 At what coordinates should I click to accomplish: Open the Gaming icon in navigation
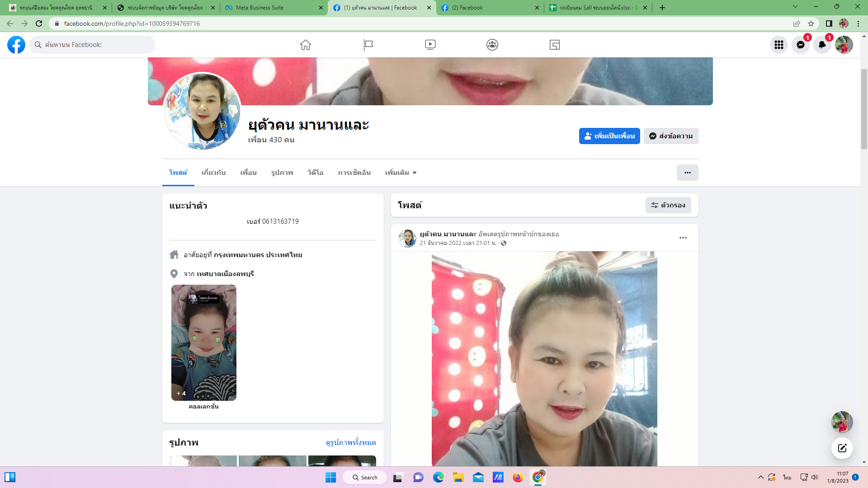(554, 45)
